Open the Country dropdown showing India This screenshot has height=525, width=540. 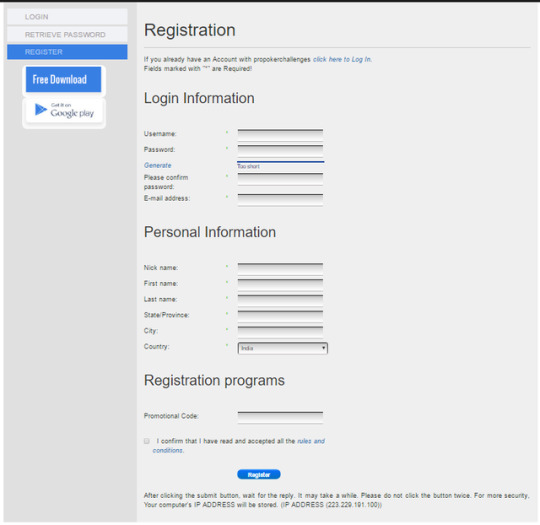pyautogui.click(x=283, y=348)
